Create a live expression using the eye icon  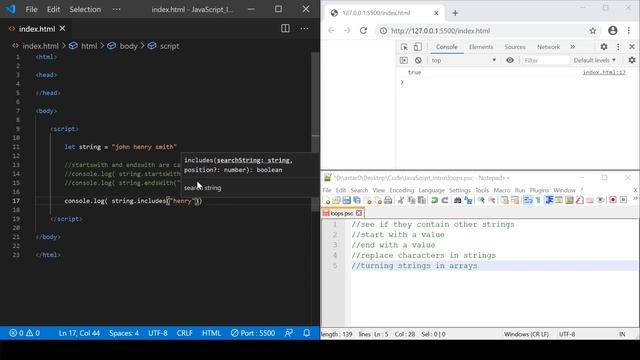tap(510, 60)
